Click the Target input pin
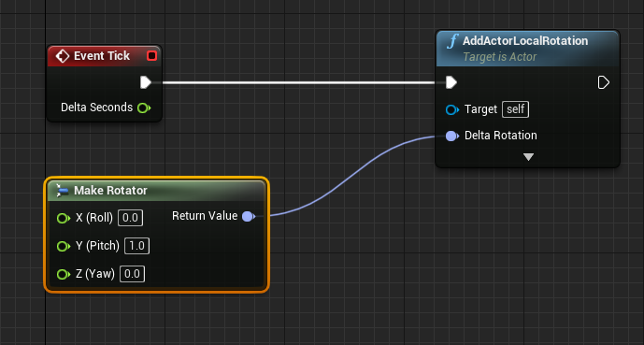 [452, 109]
